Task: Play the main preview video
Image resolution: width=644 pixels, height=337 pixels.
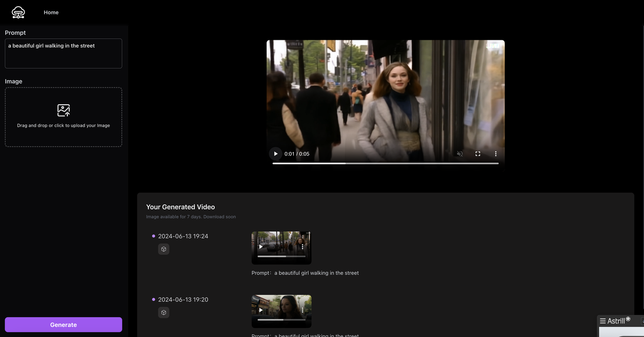Action: (x=276, y=154)
